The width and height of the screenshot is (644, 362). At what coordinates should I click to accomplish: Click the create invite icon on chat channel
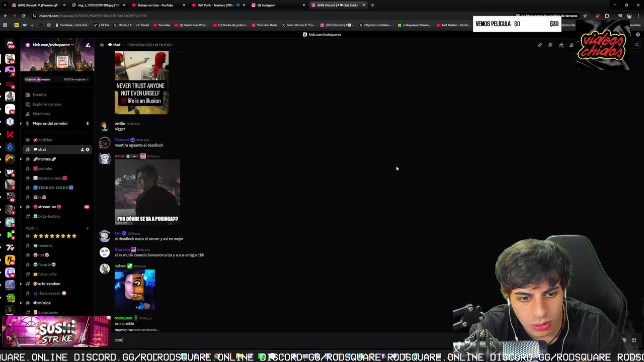pos(83,149)
